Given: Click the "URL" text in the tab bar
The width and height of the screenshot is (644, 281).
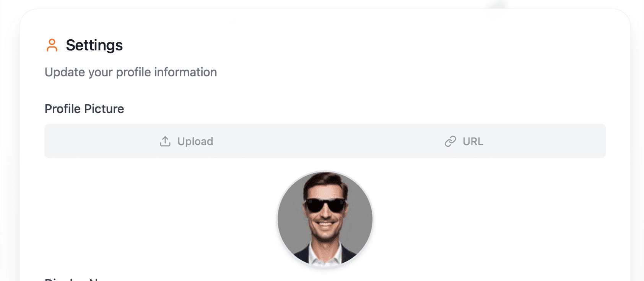Looking at the screenshot, I should 473,141.
